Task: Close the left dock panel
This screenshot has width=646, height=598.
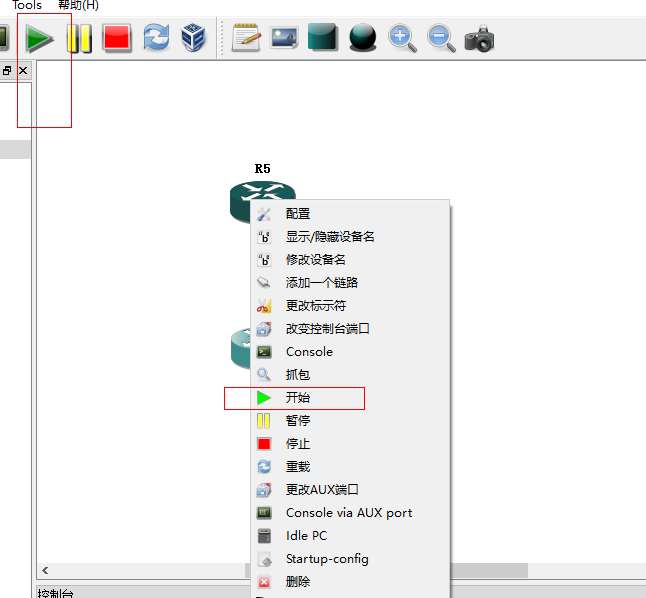Action: [x=23, y=70]
